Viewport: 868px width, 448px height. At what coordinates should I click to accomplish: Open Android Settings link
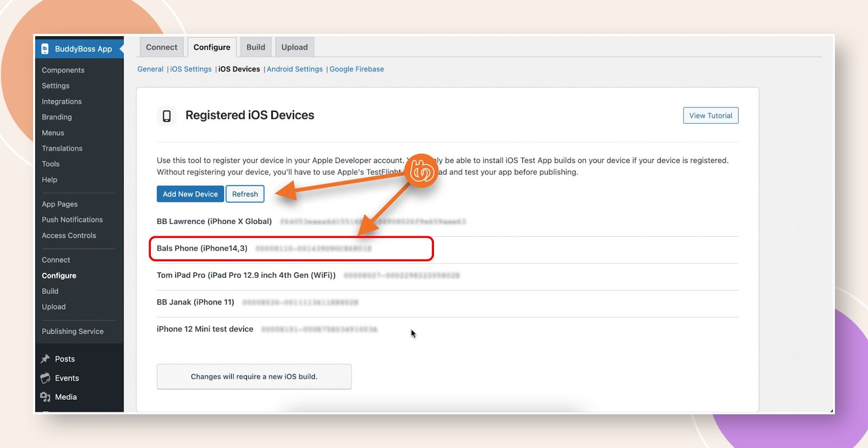pos(295,69)
